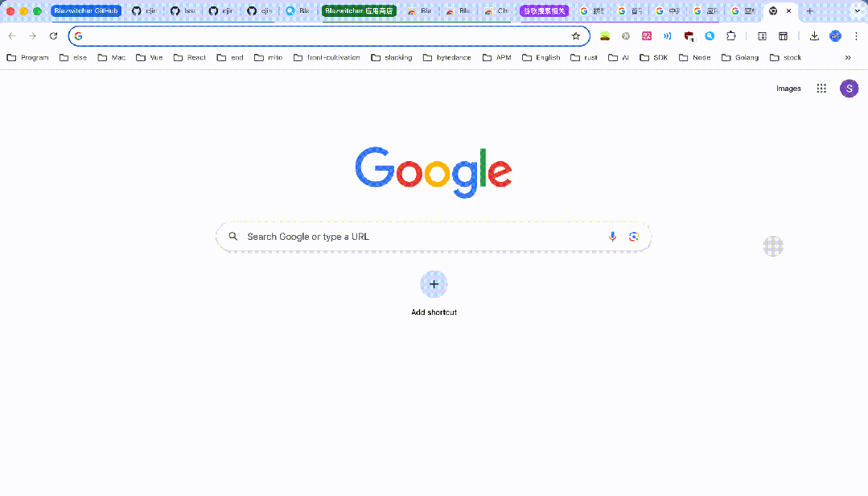Add a shortcut with the plus button
This screenshot has width=868, height=496.
point(434,284)
